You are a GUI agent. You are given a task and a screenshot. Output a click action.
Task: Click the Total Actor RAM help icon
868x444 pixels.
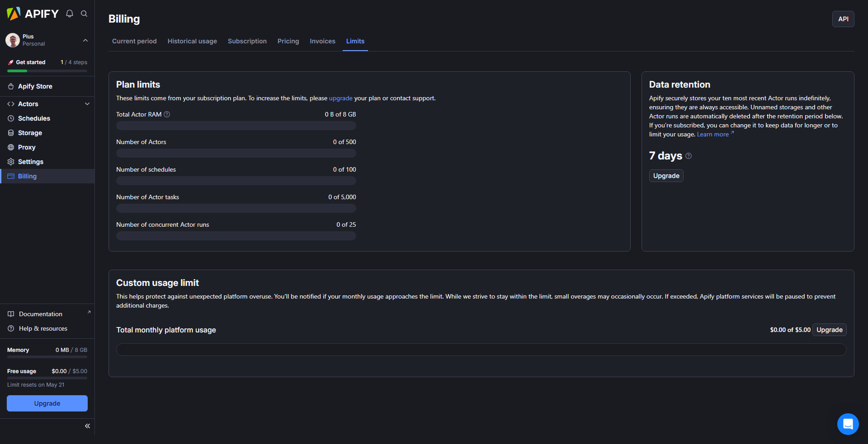point(167,114)
